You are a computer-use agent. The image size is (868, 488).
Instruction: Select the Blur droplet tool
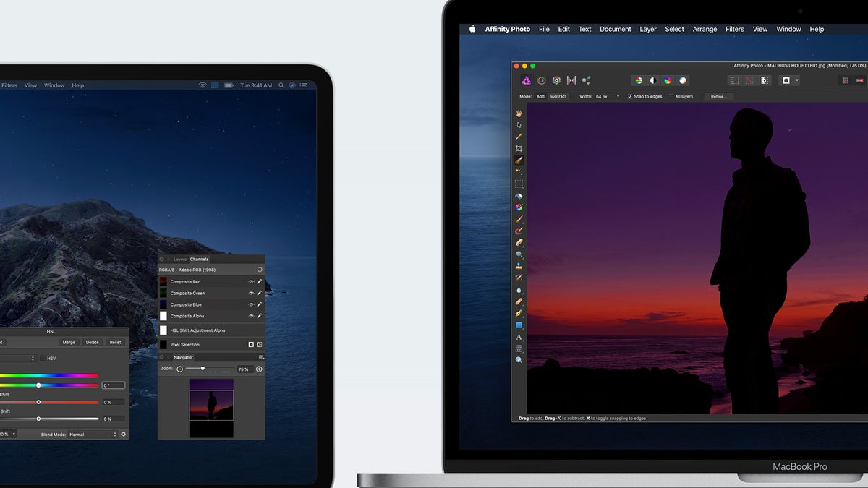pos(519,289)
